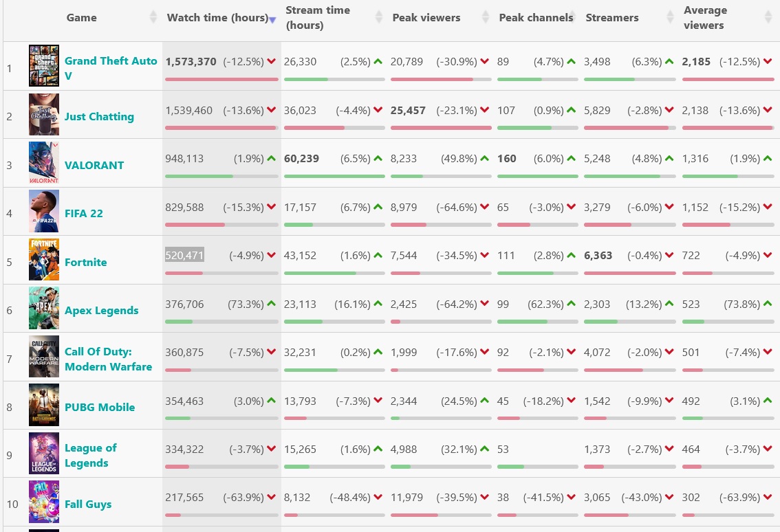Select Fall Guys watch time 217,565

[x=184, y=498]
